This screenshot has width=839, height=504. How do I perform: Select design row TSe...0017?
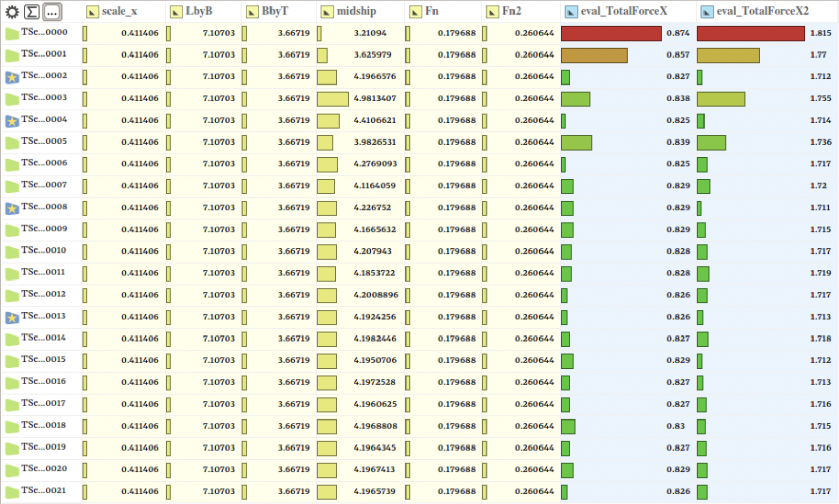pos(419,404)
